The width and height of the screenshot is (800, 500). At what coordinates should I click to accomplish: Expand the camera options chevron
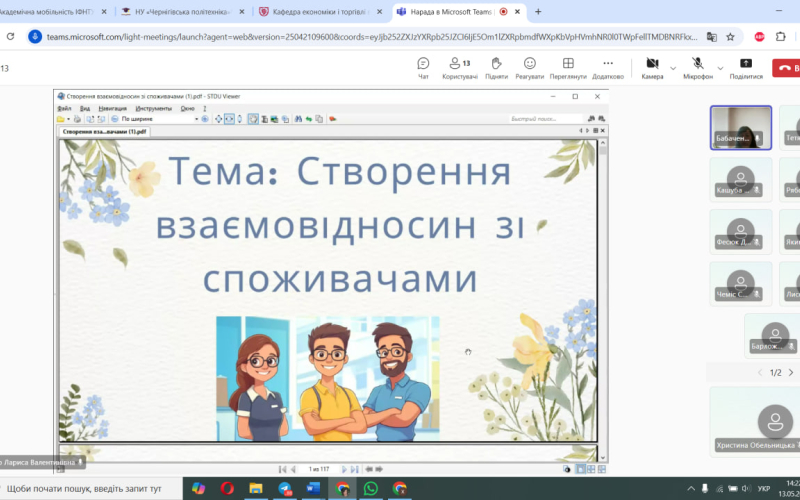(673, 68)
